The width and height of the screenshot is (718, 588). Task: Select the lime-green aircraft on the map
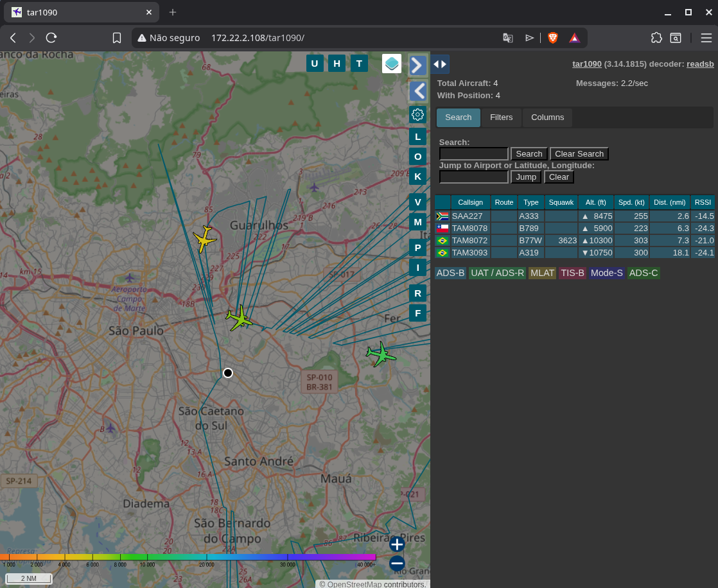pyautogui.click(x=239, y=318)
